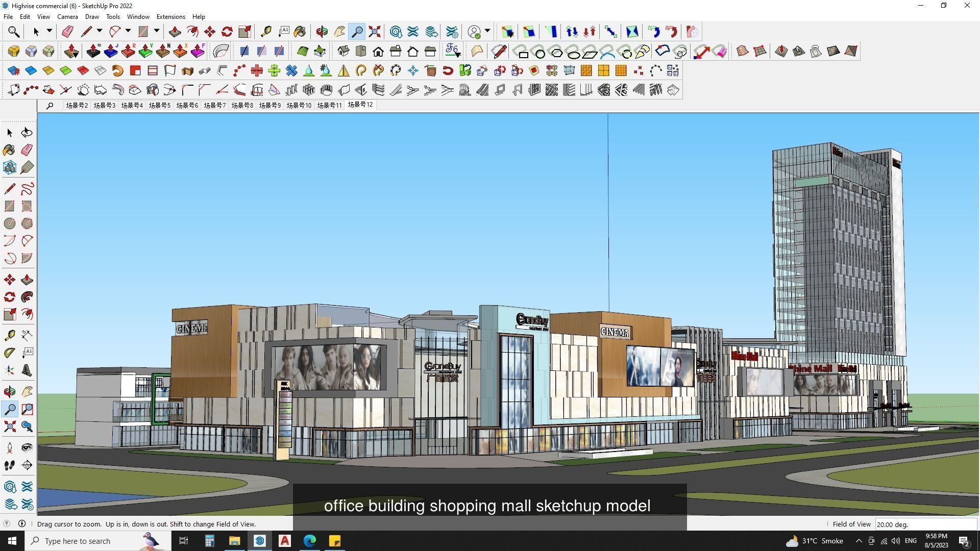Viewport: 980px width, 551px height.
Task: Expand the Line tool dropdown arrow
Action: pyautogui.click(x=100, y=32)
